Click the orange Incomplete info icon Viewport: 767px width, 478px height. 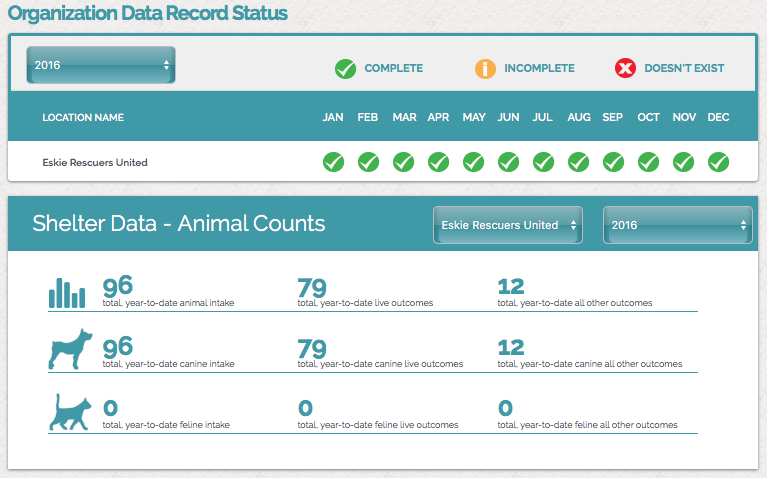coord(485,68)
